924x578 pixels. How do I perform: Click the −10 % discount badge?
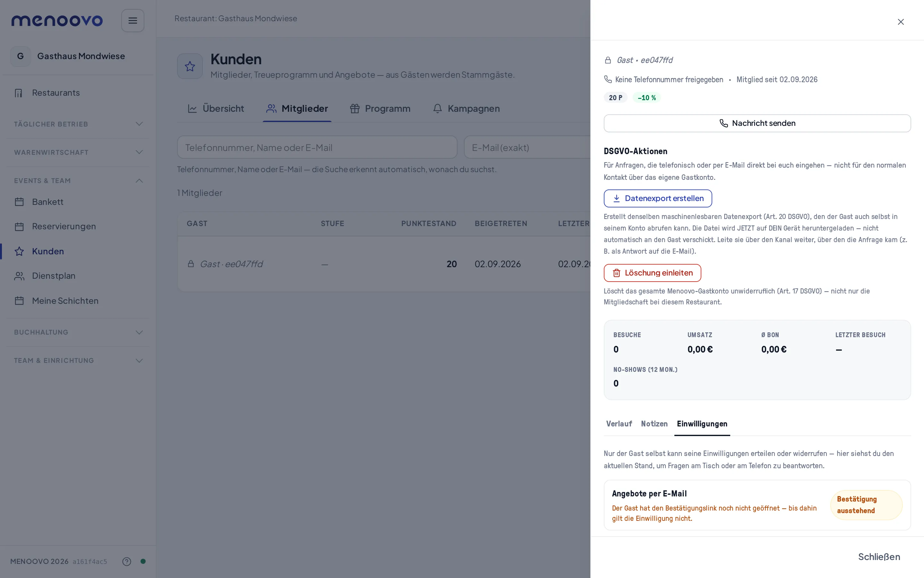[646, 98]
